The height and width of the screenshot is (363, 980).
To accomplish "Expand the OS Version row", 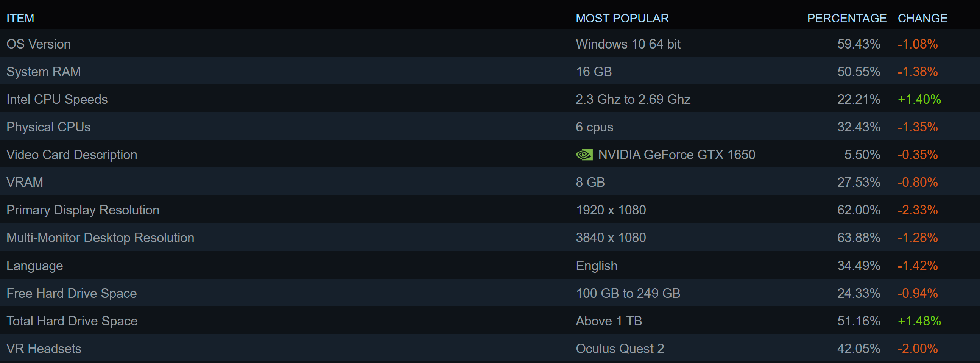I will [39, 44].
